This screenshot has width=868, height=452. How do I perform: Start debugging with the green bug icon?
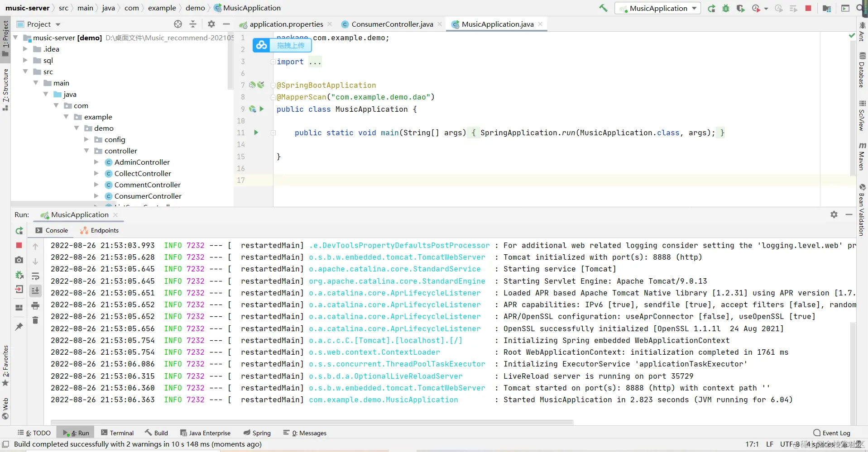(x=726, y=8)
